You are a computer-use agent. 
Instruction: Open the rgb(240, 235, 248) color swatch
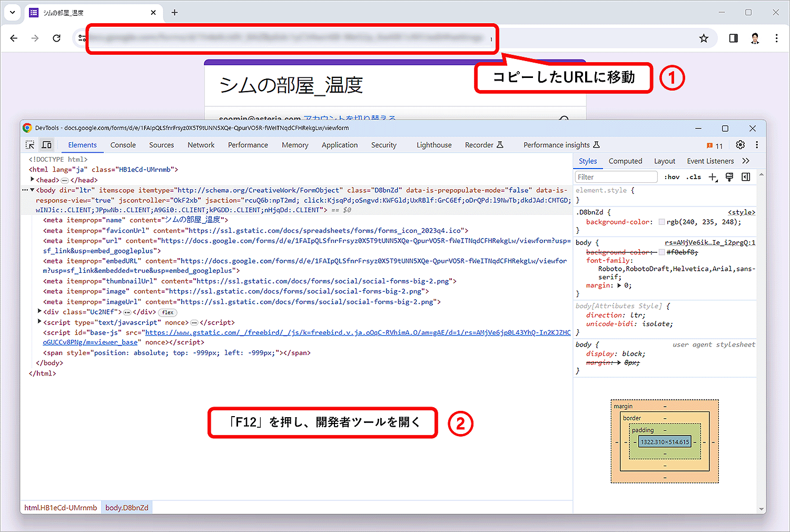click(x=661, y=222)
